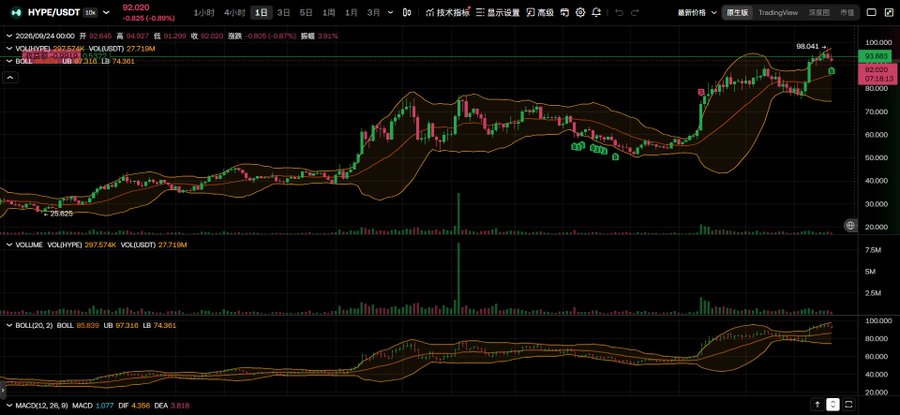This screenshot has width=900, height=415.
Task: Collapse the candle OHLC info row chevron
Action: pyautogui.click(x=9, y=36)
